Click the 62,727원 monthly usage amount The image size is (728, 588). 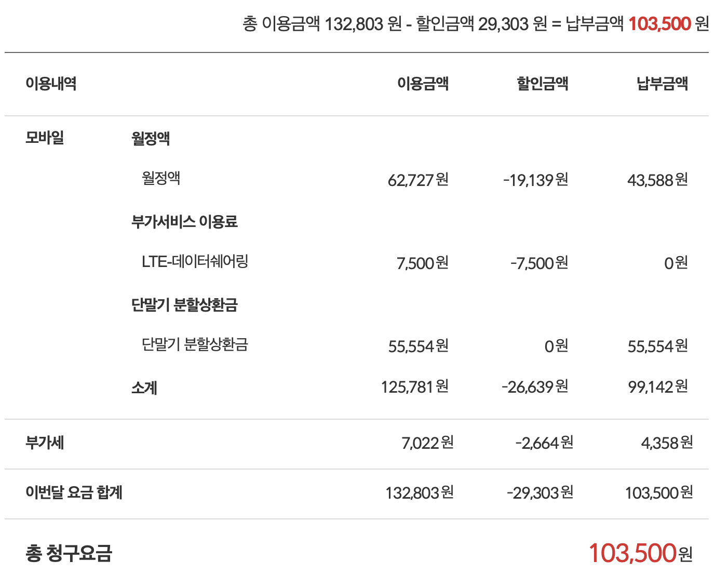pos(418,180)
